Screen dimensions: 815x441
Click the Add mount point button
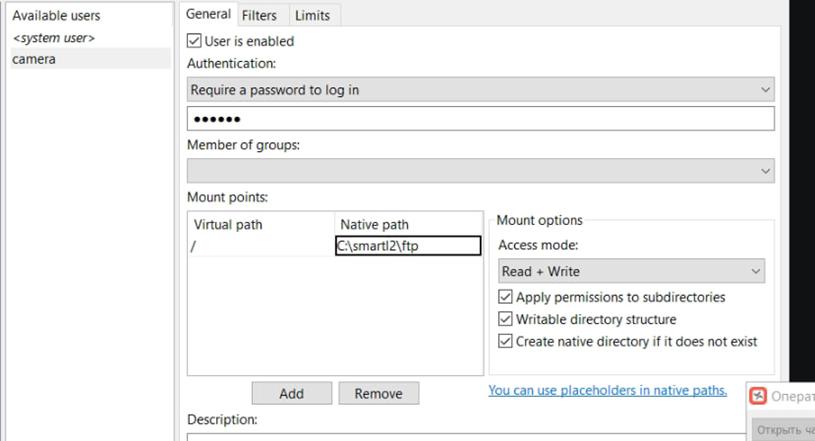click(291, 393)
